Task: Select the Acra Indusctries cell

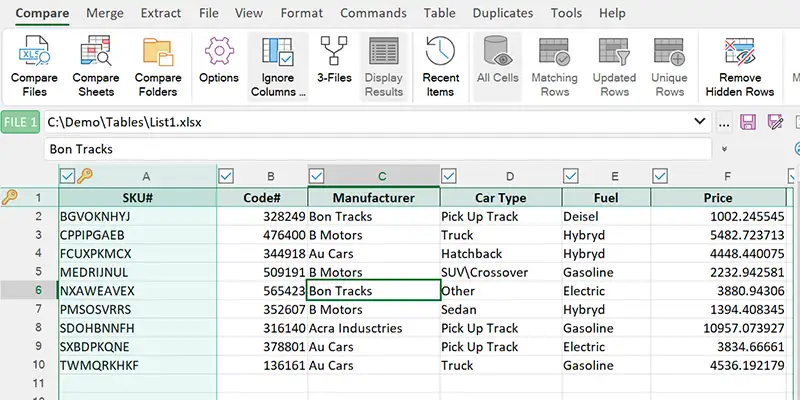Action: [374, 328]
